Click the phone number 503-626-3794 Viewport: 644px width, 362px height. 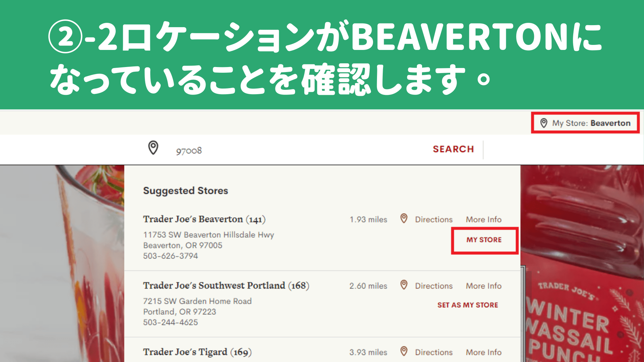[x=170, y=256]
